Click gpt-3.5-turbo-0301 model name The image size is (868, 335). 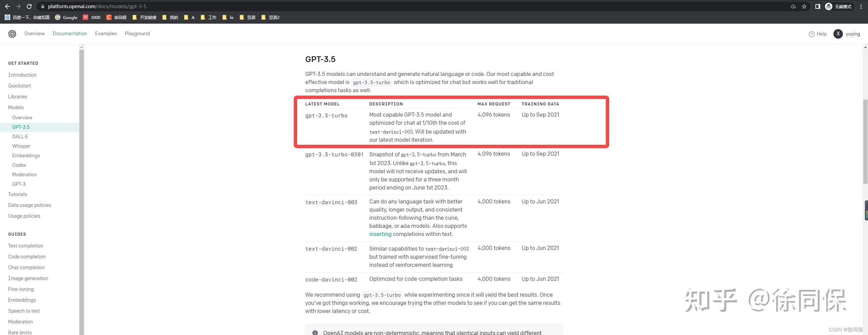point(334,155)
